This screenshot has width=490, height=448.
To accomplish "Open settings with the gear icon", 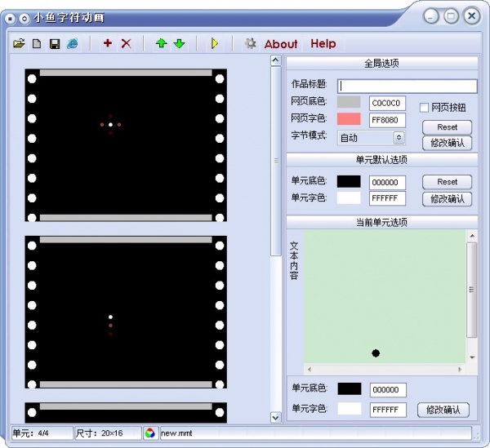I will click(251, 44).
